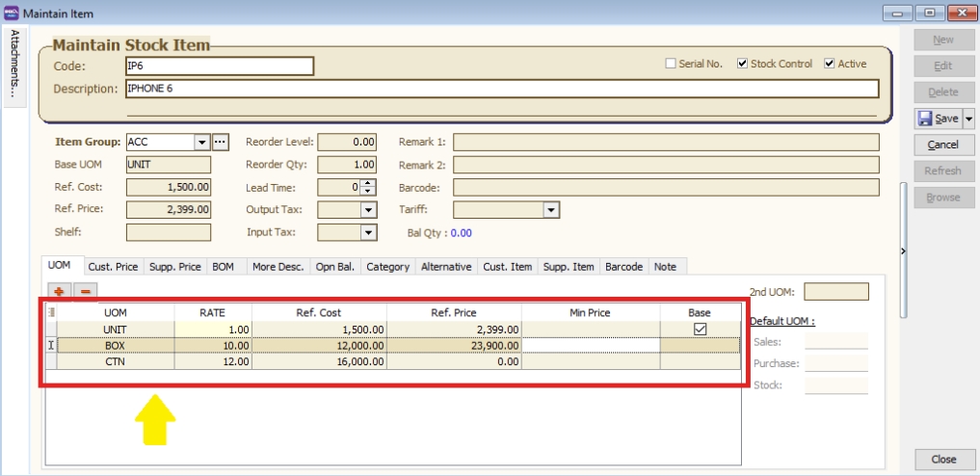Uncheck the Active checkbox
The height and width of the screenshot is (476, 980).
click(x=829, y=64)
